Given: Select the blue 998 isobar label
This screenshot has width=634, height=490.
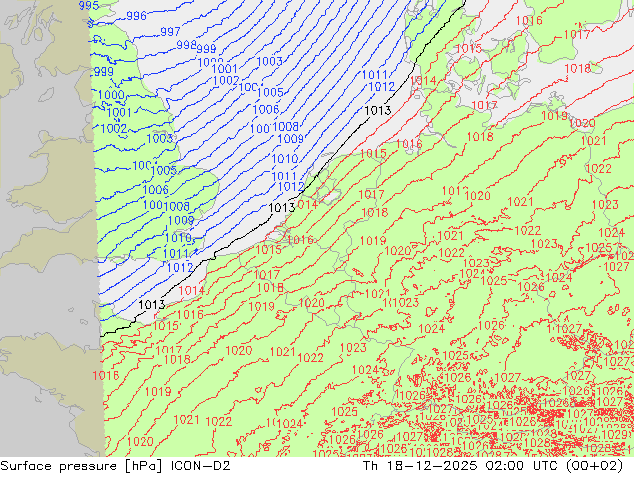Looking at the screenshot, I should click(186, 44).
